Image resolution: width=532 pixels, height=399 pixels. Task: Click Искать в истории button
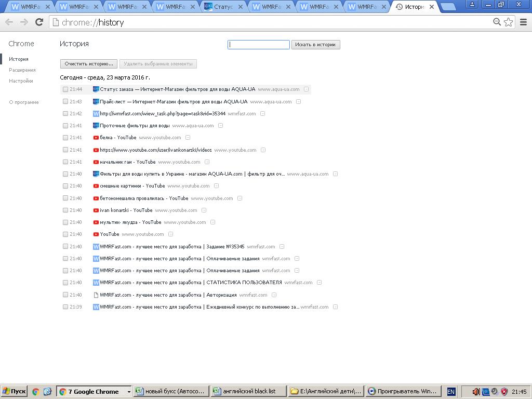(x=315, y=45)
